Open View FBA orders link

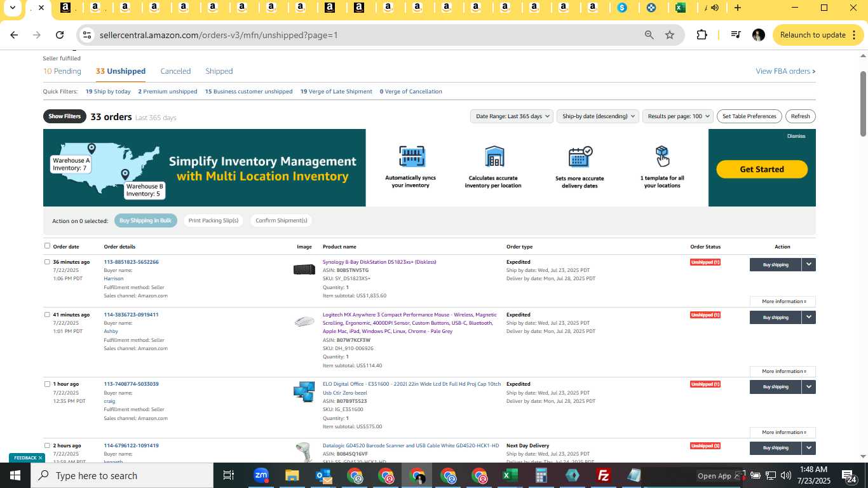tap(785, 71)
